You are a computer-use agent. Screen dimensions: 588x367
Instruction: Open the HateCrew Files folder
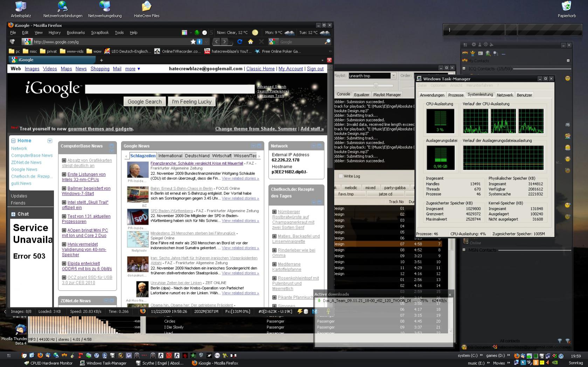(x=146, y=9)
